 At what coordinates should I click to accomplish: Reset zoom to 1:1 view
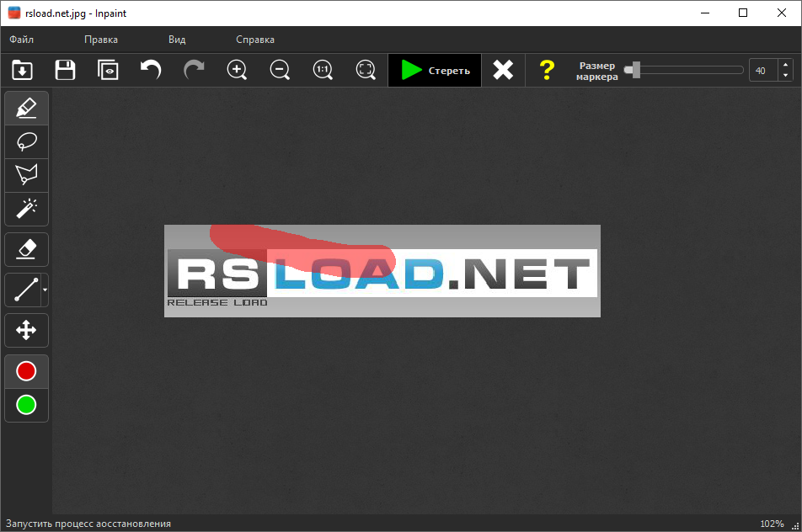point(323,70)
